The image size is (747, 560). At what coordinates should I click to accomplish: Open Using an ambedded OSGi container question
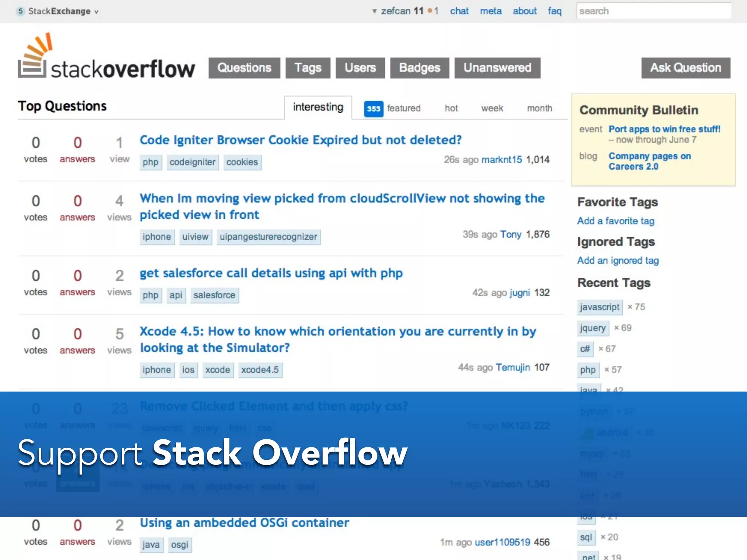[x=244, y=523]
